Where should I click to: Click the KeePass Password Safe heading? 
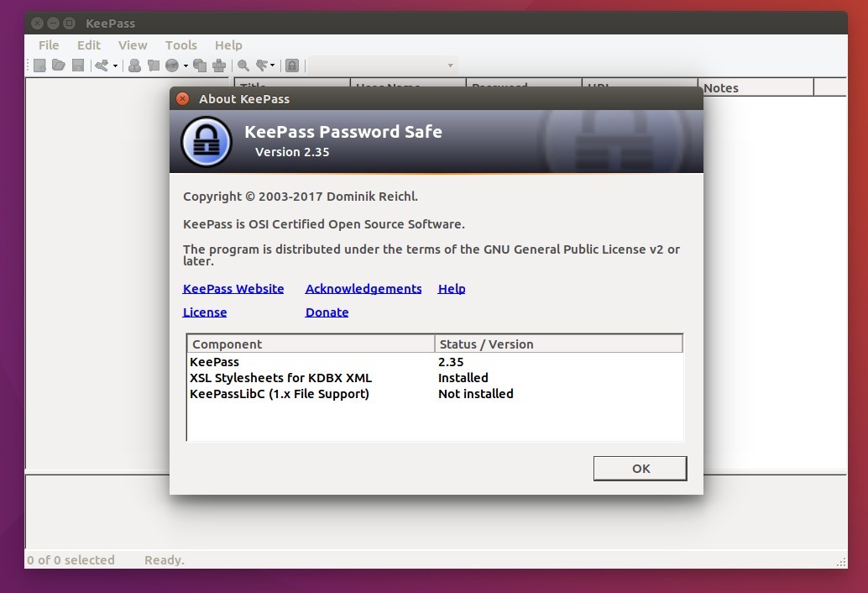tap(343, 132)
